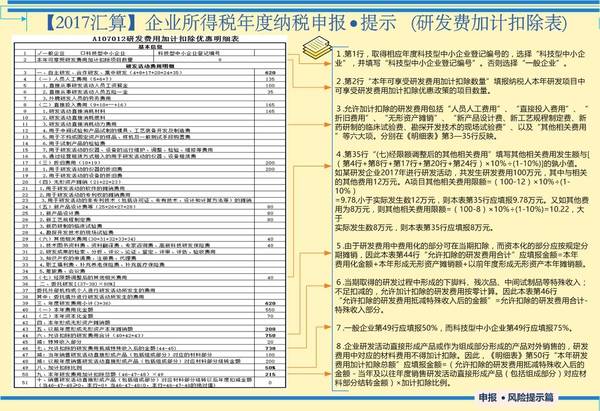
Task: Select row 33 职工福利费、补充养老保险费
Action: pos(150,264)
